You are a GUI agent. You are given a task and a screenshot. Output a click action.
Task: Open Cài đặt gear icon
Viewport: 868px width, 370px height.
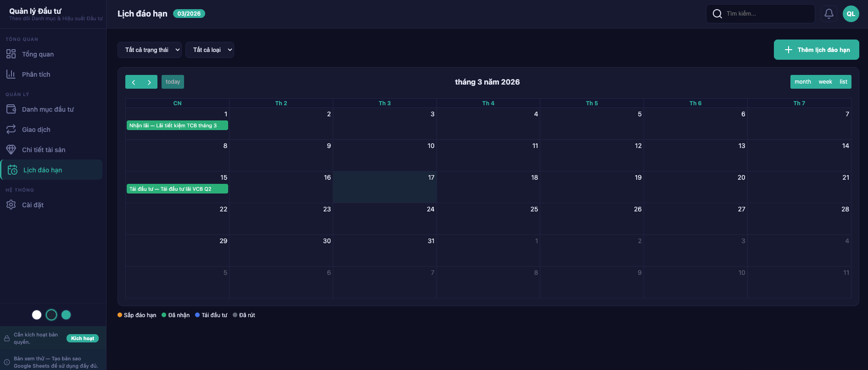coord(11,205)
